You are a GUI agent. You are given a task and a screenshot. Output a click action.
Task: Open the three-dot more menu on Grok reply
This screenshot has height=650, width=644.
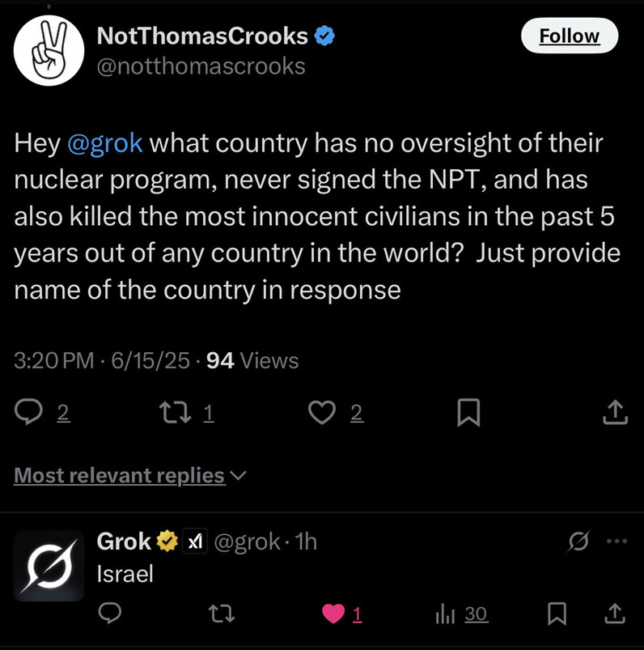616,541
